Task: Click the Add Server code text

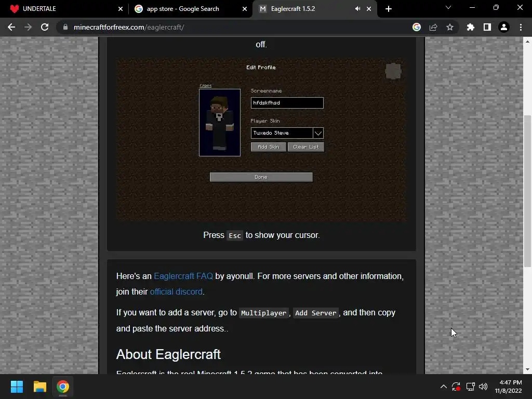Action: pyautogui.click(x=315, y=313)
